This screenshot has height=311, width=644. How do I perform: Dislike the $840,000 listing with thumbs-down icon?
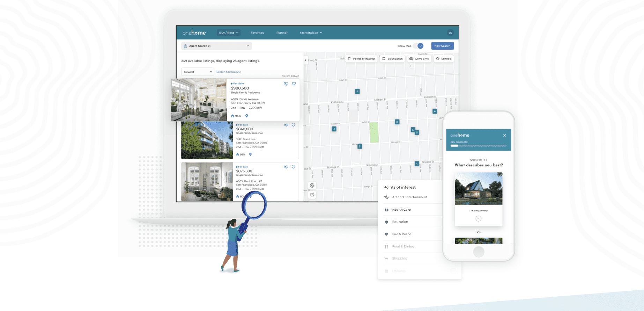coord(286,125)
